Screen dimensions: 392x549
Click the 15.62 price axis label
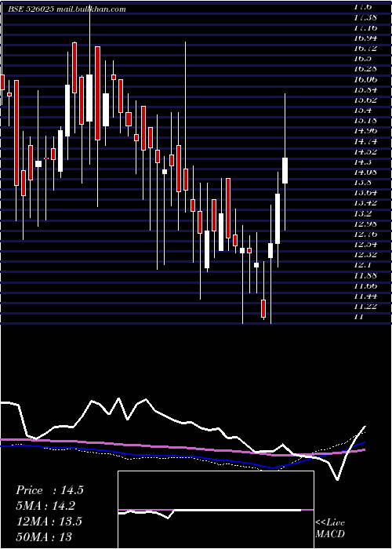coord(365,100)
